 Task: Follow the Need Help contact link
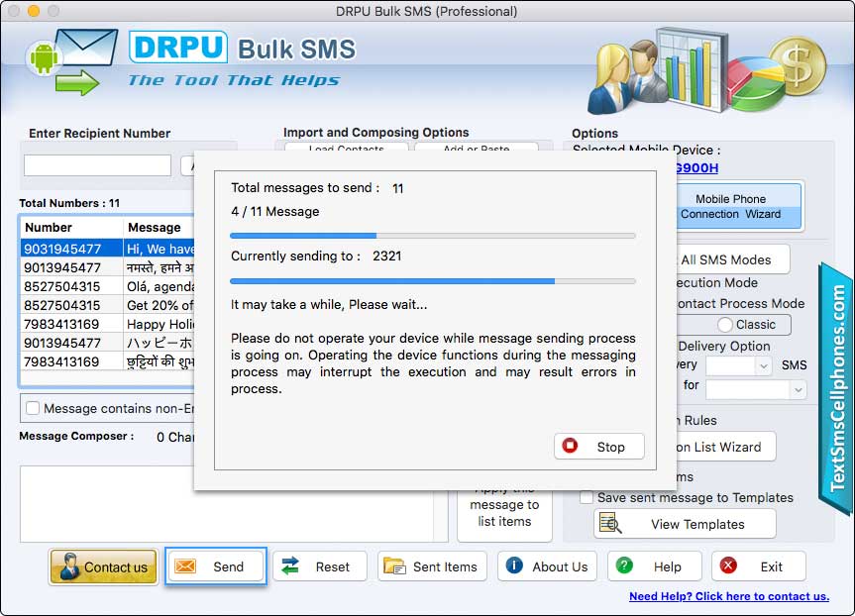pyautogui.click(x=729, y=596)
